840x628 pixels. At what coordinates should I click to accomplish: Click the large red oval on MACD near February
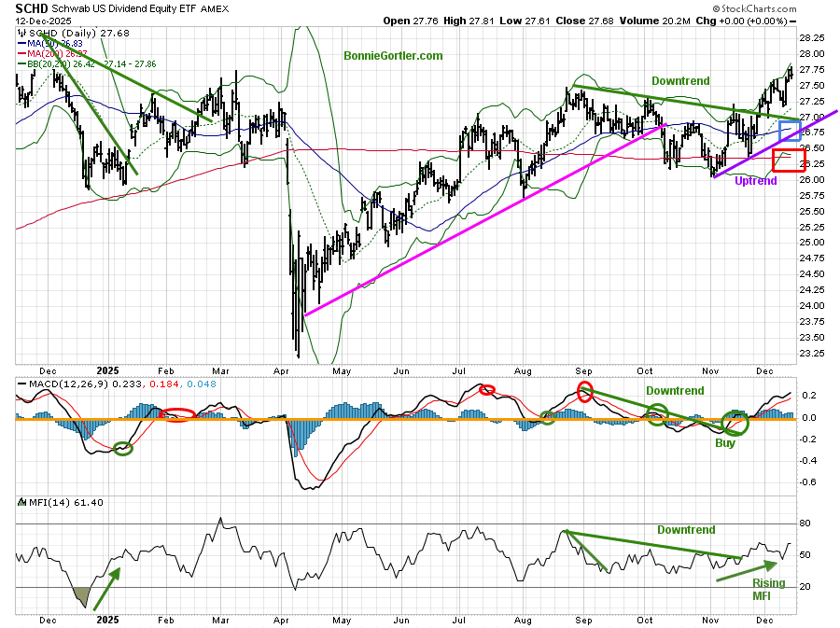pos(177,414)
